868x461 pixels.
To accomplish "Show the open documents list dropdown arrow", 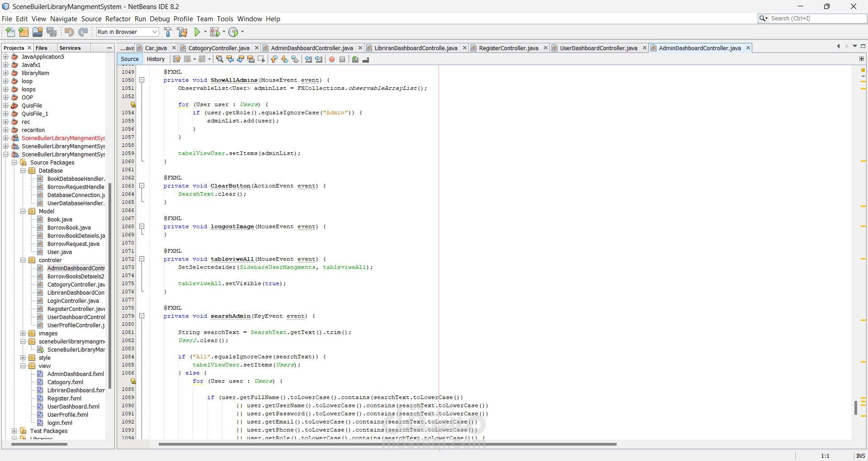I will tap(855, 46).
